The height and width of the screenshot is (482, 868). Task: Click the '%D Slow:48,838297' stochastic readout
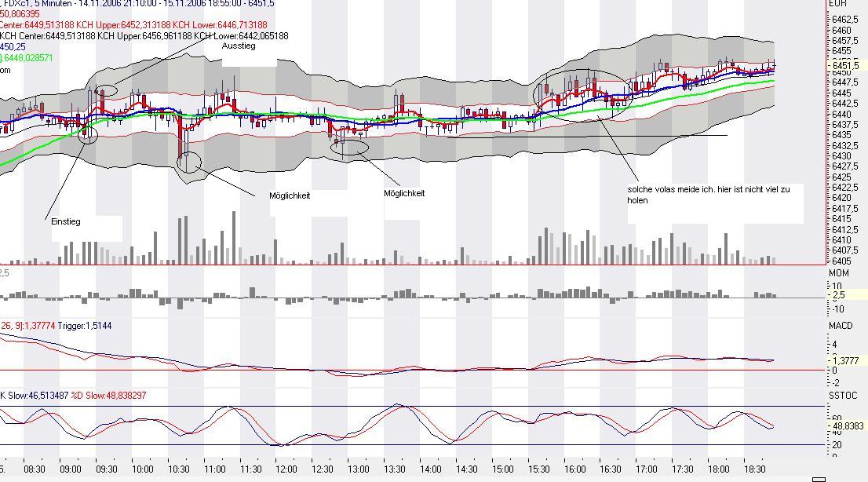108,396
